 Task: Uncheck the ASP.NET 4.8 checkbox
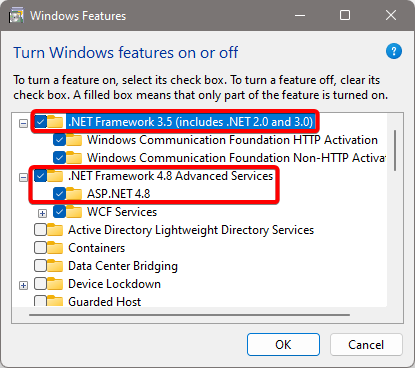(59, 194)
